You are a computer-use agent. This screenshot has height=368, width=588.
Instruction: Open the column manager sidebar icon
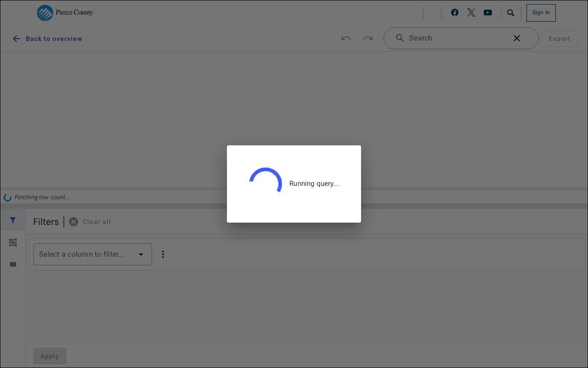13,264
